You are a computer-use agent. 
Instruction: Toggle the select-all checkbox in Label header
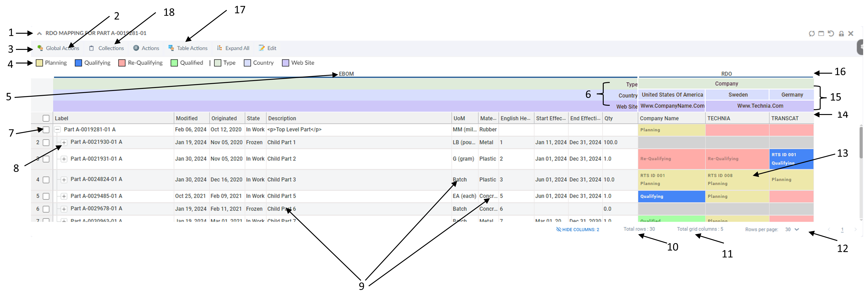46,118
